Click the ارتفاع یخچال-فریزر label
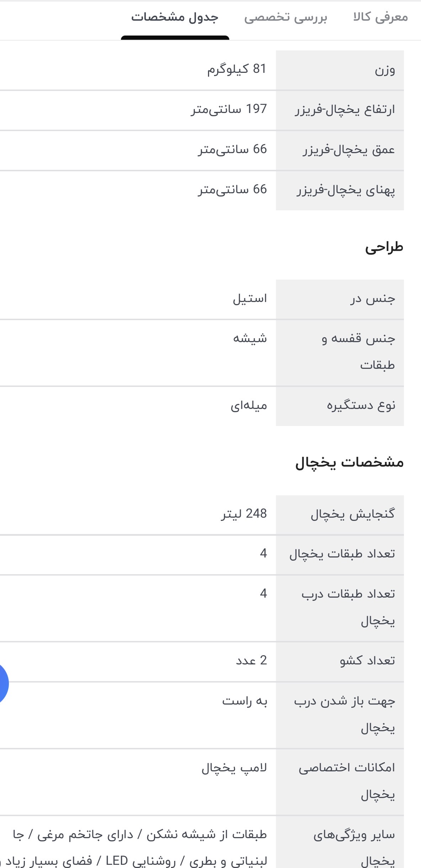Image resolution: width=421 pixels, height=868 pixels. point(345,110)
